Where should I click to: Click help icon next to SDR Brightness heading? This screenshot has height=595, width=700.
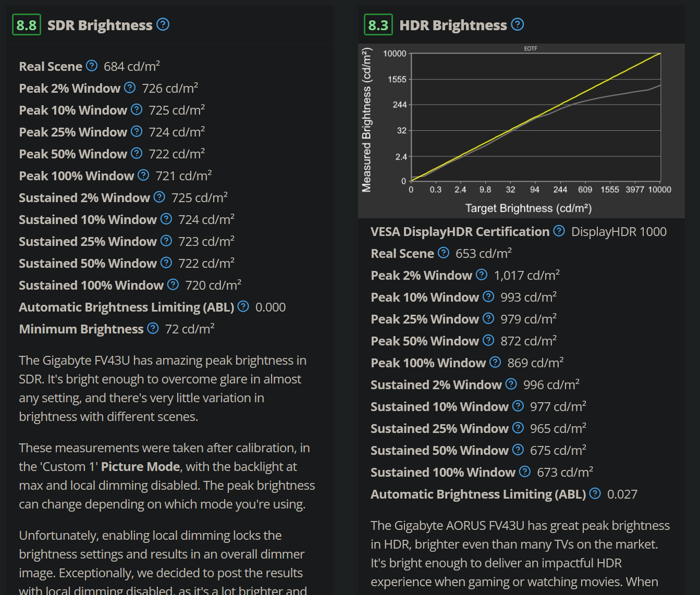(x=163, y=24)
